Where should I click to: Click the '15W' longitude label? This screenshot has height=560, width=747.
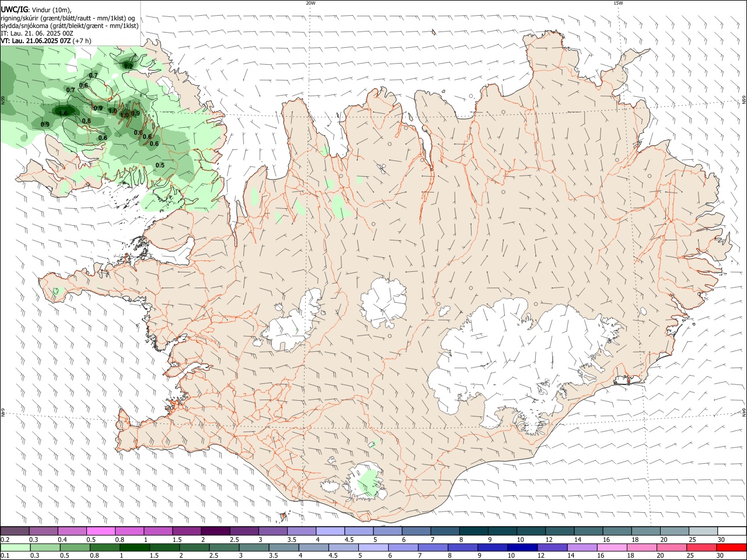pyautogui.click(x=618, y=3)
